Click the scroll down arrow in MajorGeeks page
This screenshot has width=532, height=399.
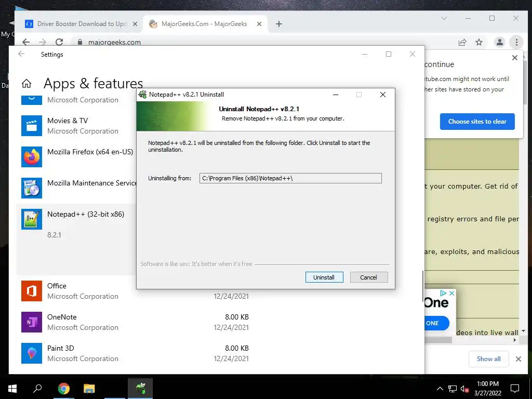pyautogui.click(x=524, y=331)
